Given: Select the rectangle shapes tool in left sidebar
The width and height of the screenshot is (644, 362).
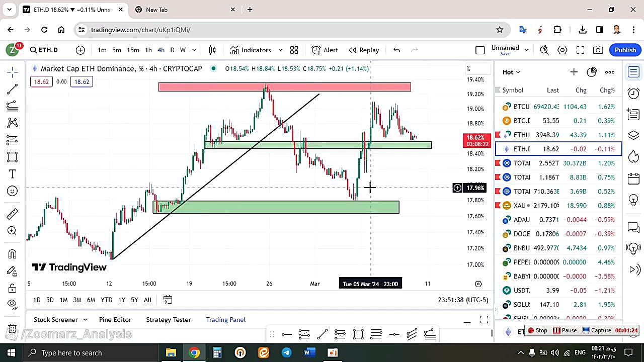Looking at the screenshot, I should click(13, 157).
